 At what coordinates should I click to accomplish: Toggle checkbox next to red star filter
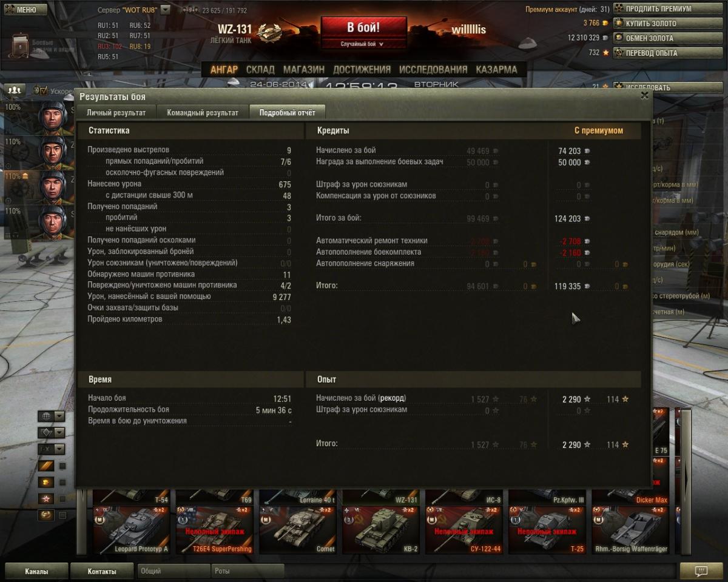pyautogui.click(x=62, y=499)
